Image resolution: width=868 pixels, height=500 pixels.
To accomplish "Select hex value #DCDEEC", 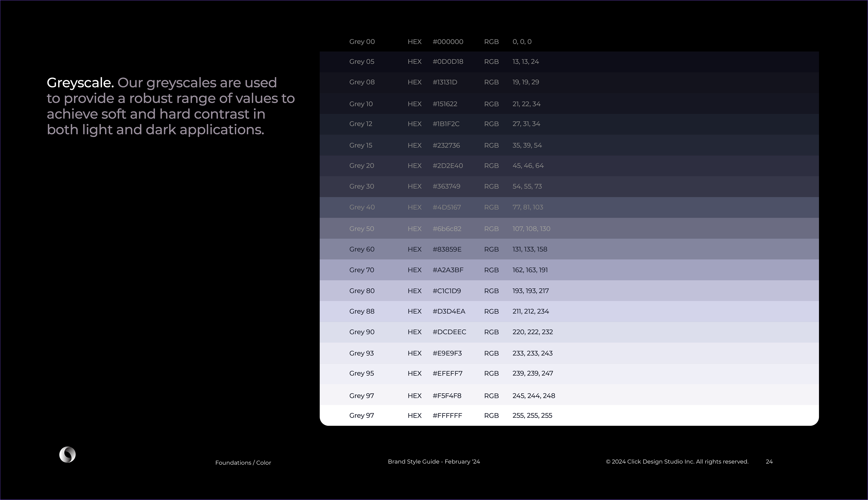I will (449, 332).
